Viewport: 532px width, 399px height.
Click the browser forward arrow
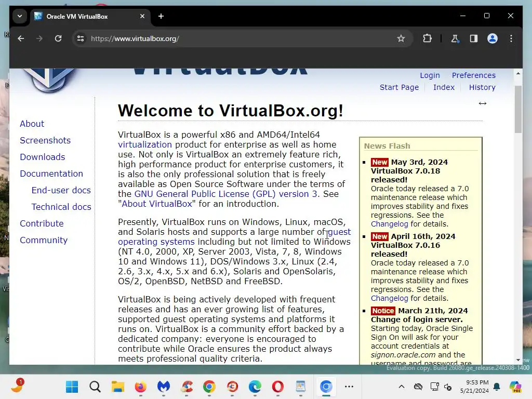tap(39, 38)
